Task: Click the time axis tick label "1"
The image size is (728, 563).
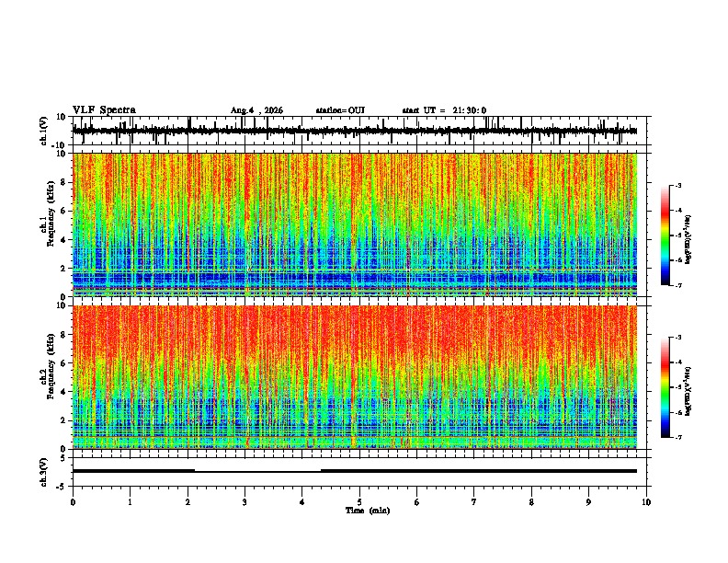Action: click(x=130, y=502)
